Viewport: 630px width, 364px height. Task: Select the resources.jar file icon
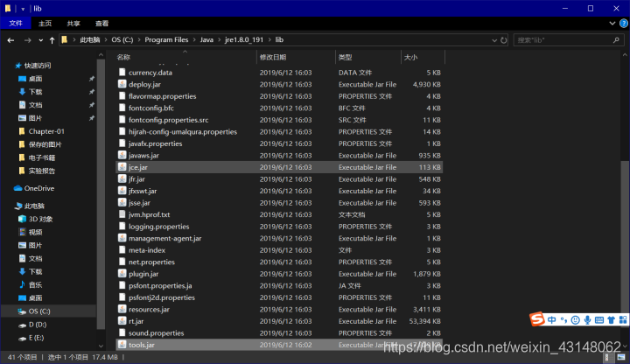coord(122,309)
